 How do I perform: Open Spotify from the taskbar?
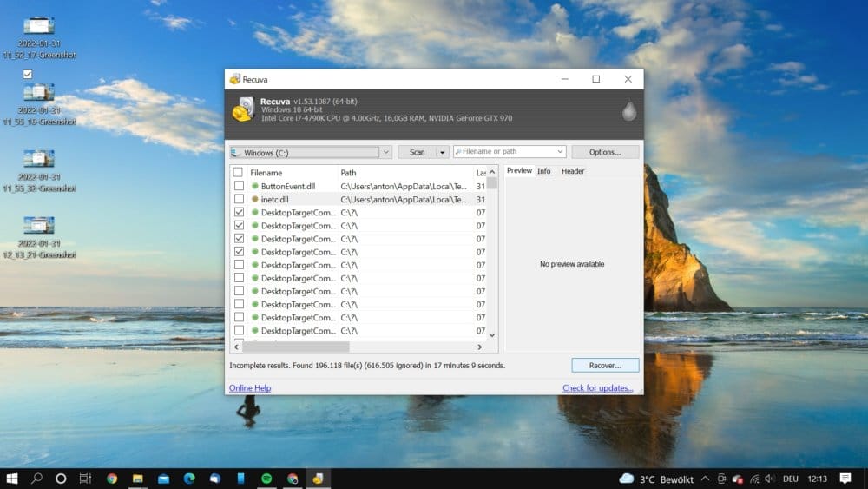click(x=266, y=479)
